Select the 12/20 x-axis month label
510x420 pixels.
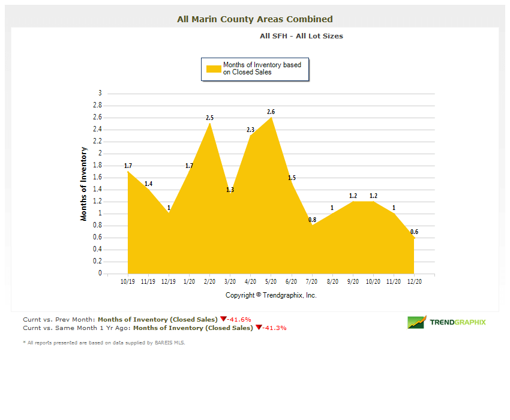tap(413, 281)
